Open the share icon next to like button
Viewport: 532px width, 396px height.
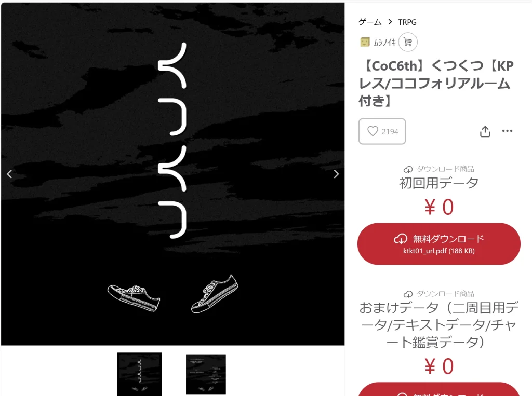pos(485,131)
